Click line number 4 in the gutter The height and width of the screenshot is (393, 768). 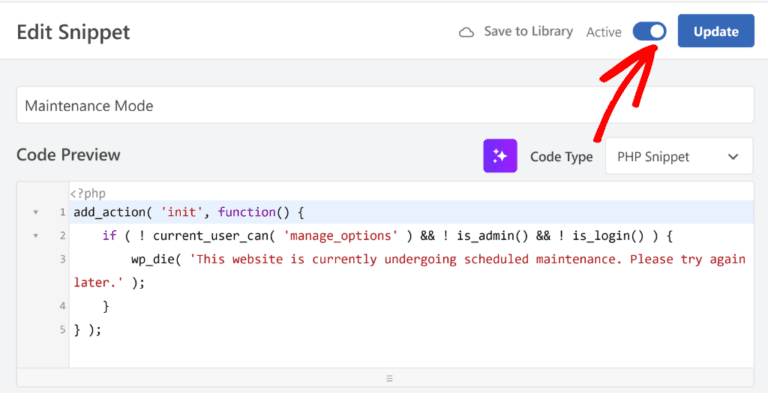tap(62, 306)
